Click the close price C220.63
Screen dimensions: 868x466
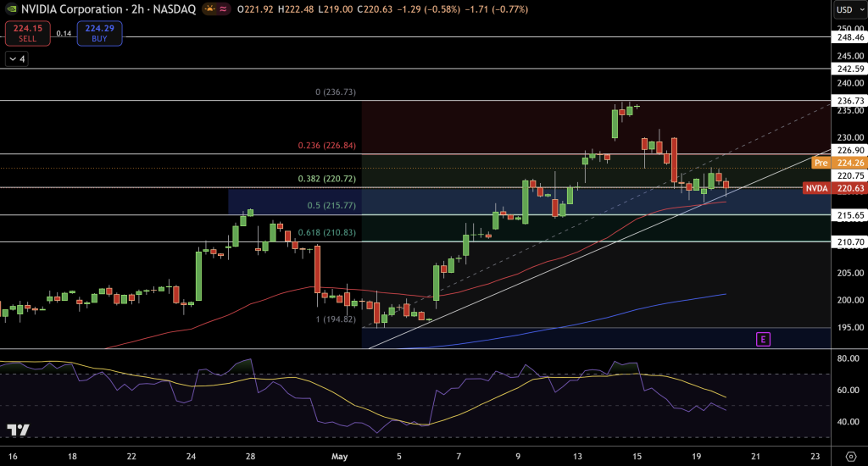pos(375,9)
